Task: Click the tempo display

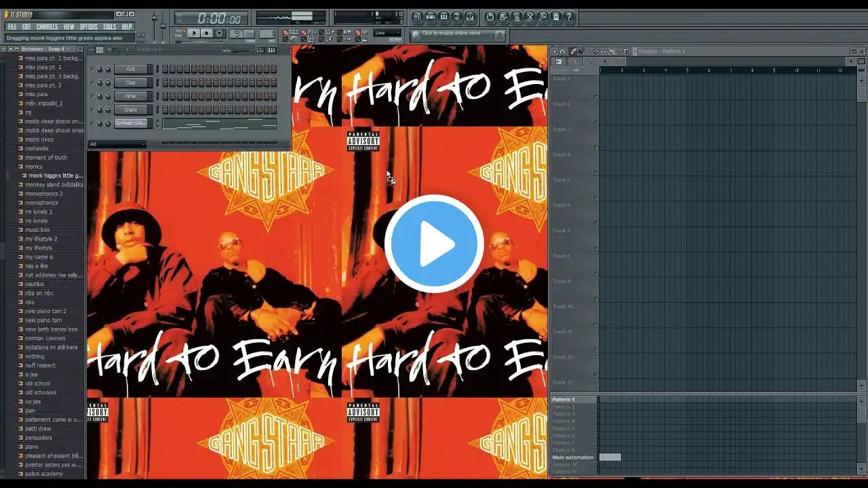Action: point(241,33)
